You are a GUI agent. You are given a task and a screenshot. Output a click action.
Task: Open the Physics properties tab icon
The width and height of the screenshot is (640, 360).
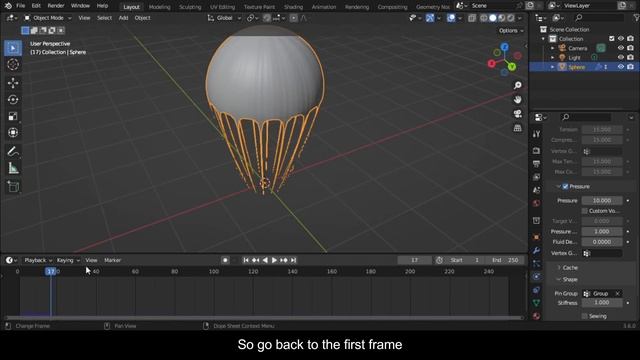536,277
